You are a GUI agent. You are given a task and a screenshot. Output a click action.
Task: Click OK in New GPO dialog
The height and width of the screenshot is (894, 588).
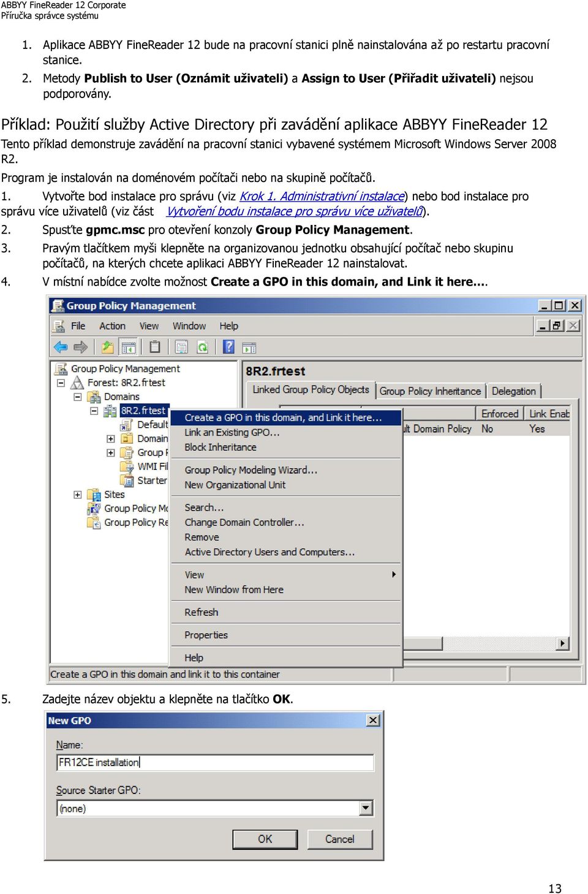click(x=265, y=839)
